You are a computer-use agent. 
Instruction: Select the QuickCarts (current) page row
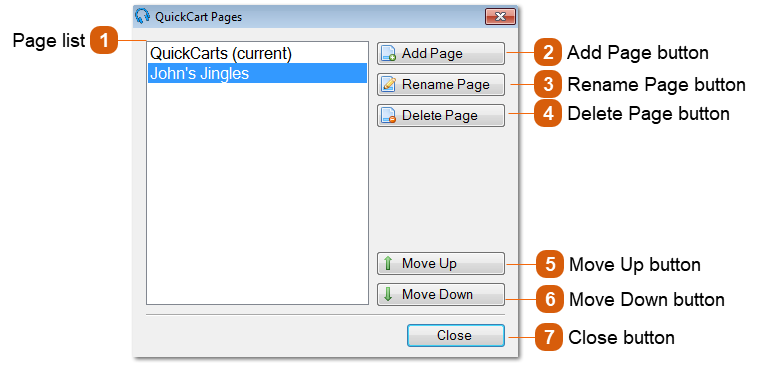coord(258,53)
